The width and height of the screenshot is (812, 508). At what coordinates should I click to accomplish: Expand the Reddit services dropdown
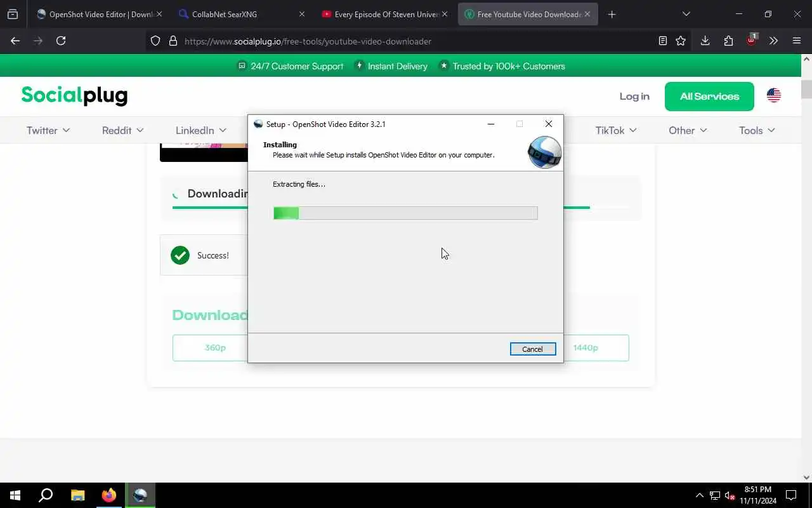pos(123,130)
